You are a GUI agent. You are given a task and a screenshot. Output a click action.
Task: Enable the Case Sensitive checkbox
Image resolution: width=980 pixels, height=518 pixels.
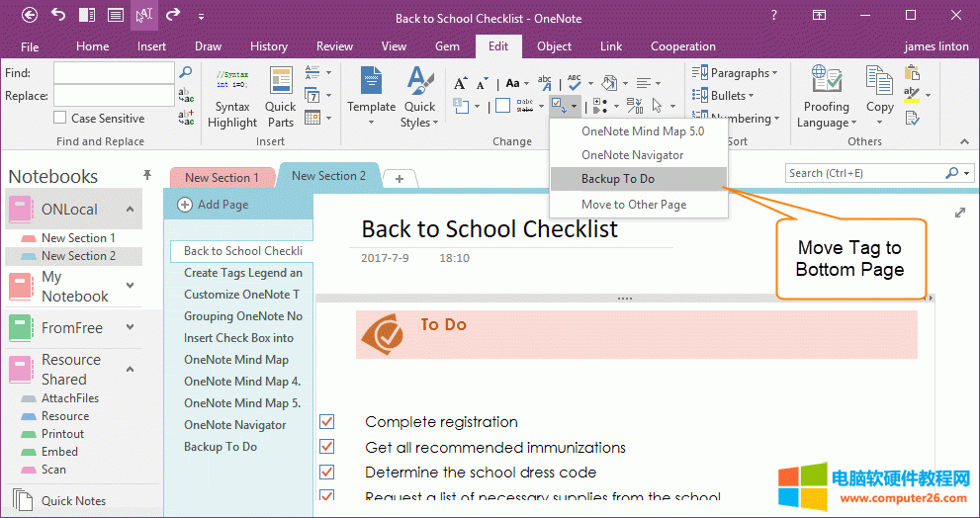(x=60, y=119)
